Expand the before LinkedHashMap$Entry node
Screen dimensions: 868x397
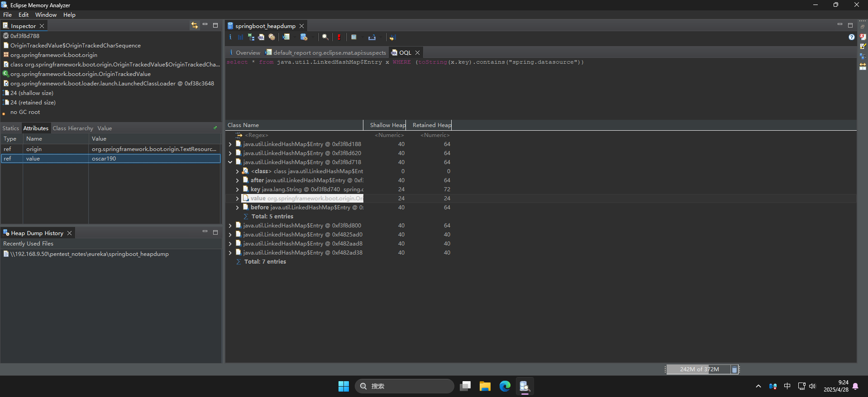pos(237,208)
